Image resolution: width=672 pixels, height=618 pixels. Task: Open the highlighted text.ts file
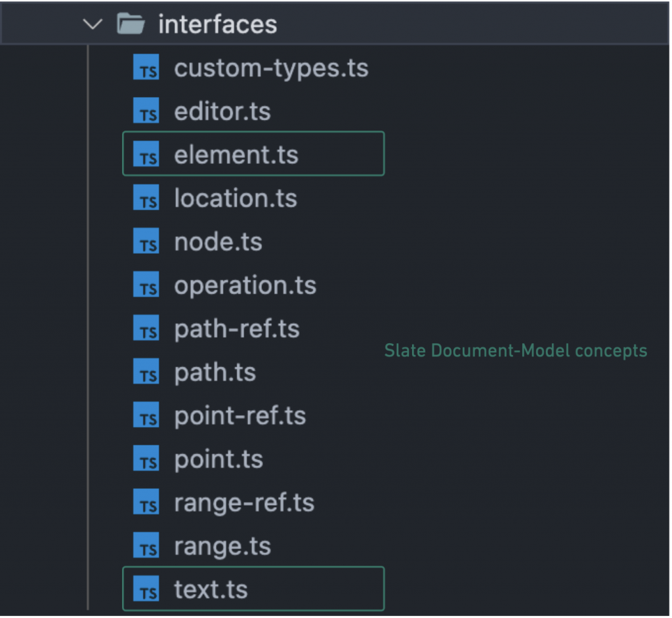pyautogui.click(x=211, y=589)
